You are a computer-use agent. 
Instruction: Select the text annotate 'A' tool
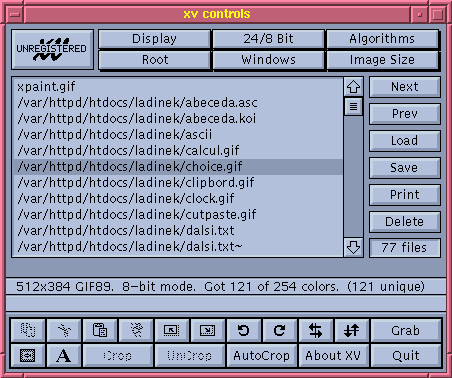(64, 355)
